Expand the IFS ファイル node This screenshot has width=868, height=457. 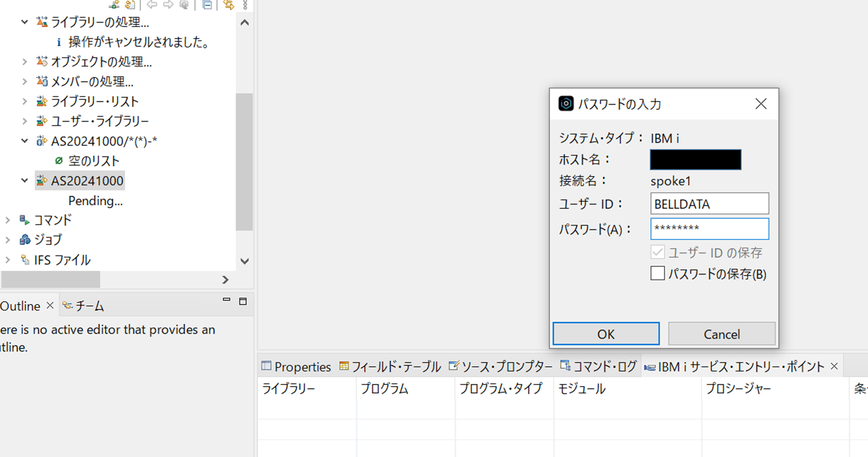click(x=8, y=260)
